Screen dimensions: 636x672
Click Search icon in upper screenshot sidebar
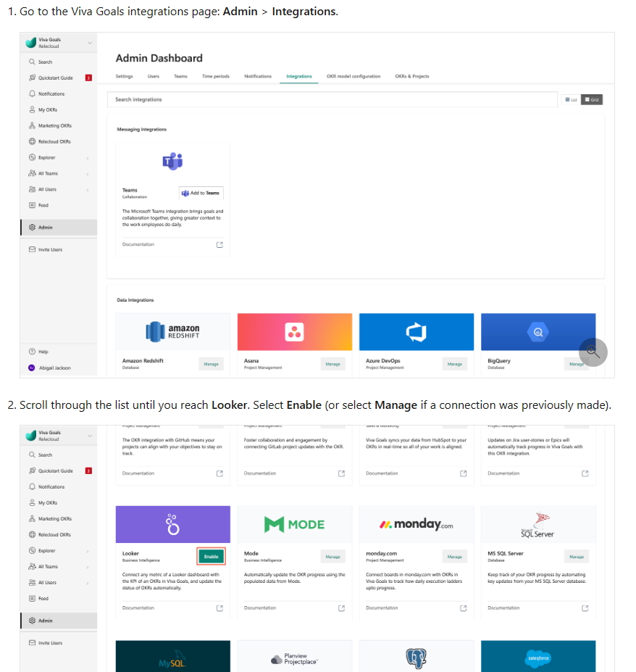point(32,62)
